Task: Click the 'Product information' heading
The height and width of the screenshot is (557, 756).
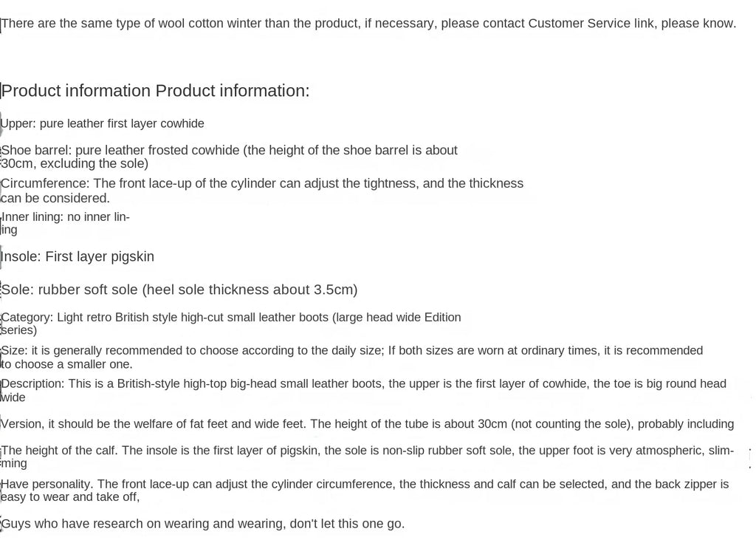Action: [156, 91]
